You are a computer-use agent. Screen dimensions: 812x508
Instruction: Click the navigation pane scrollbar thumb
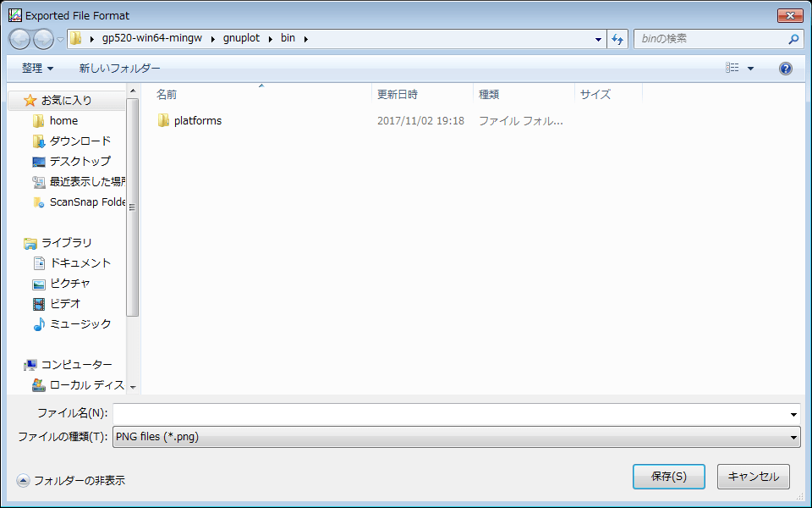tap(133, 207)
